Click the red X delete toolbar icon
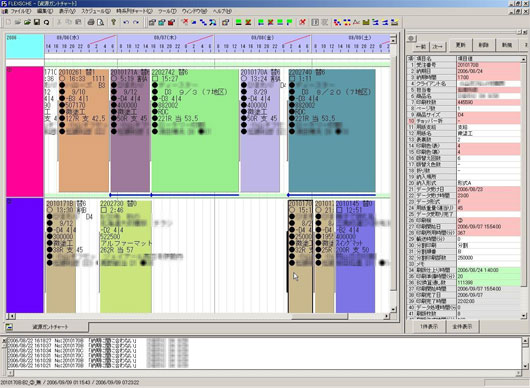This screenshot has width=530, height=388. [x=303, y=22]
